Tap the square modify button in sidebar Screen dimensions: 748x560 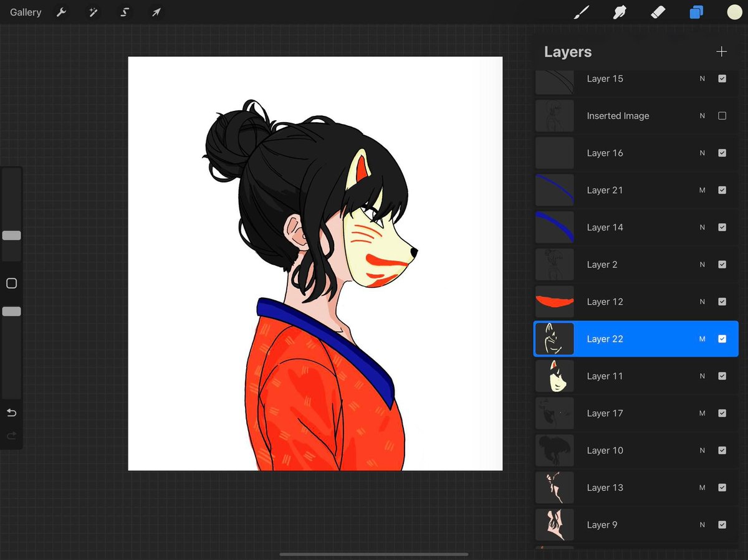[x=11, y=283]
